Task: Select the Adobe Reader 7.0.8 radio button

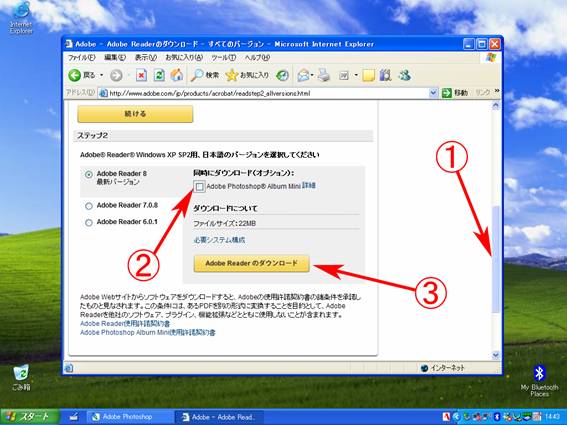Action: [89, 206]
